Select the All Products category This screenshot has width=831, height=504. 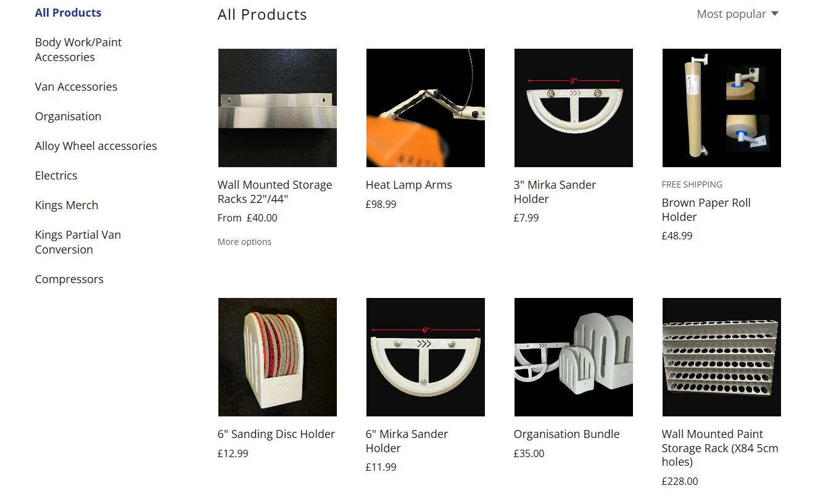coord(68,13)
